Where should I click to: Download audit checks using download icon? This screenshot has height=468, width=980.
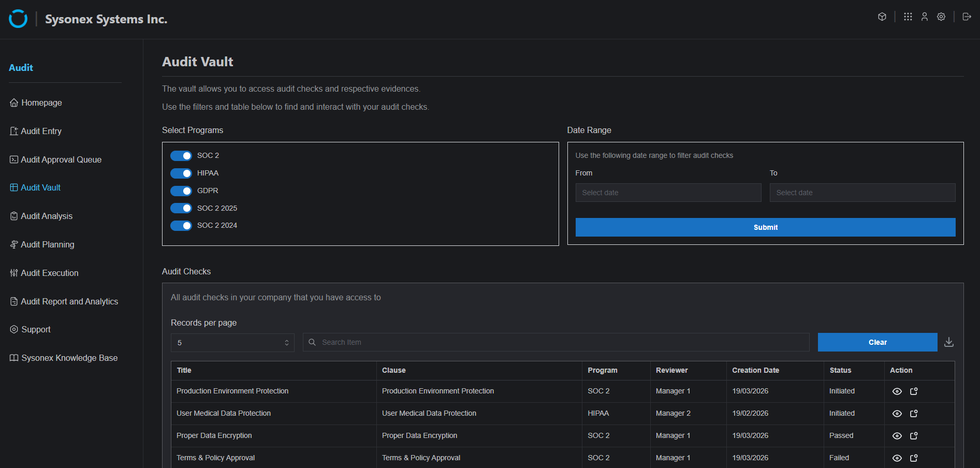click(x=948, y=342)
